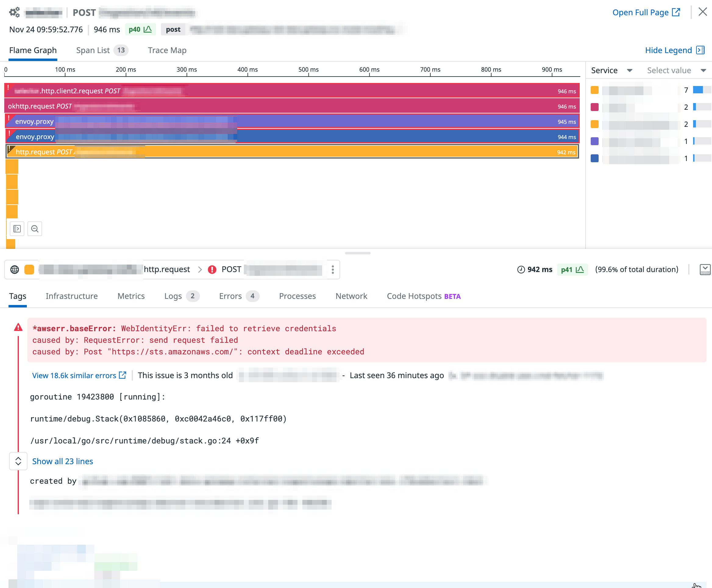Open the Trace Map view
This screenshot has width=712, height=588.
tap(167, 50)
